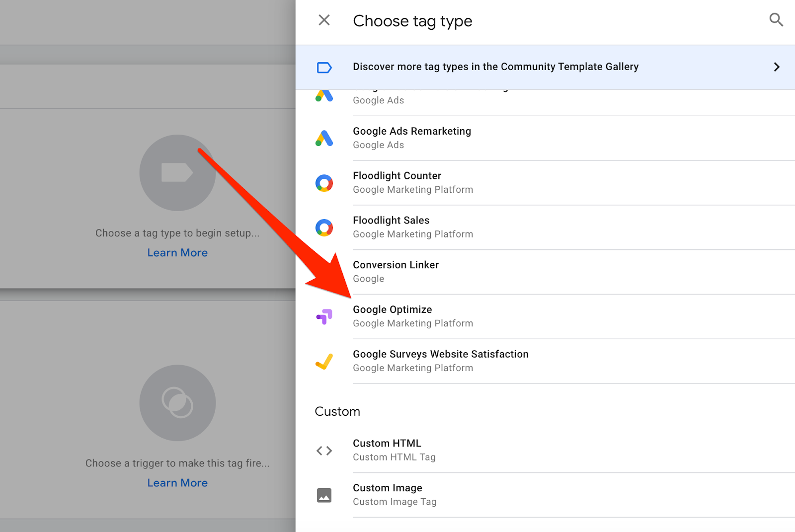Expand Community Template Gallery chevron arrow
This screenshot has height=532, width=795.
(x=777, y=67)
